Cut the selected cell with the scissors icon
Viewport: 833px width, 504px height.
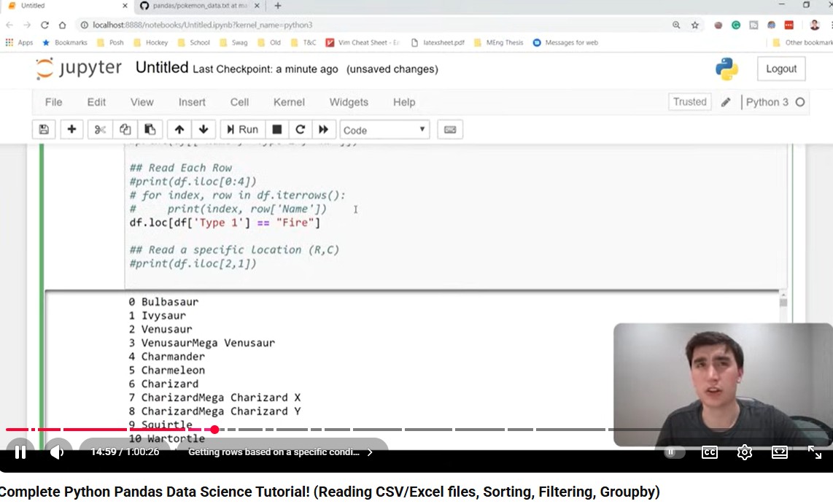point(101,130)
